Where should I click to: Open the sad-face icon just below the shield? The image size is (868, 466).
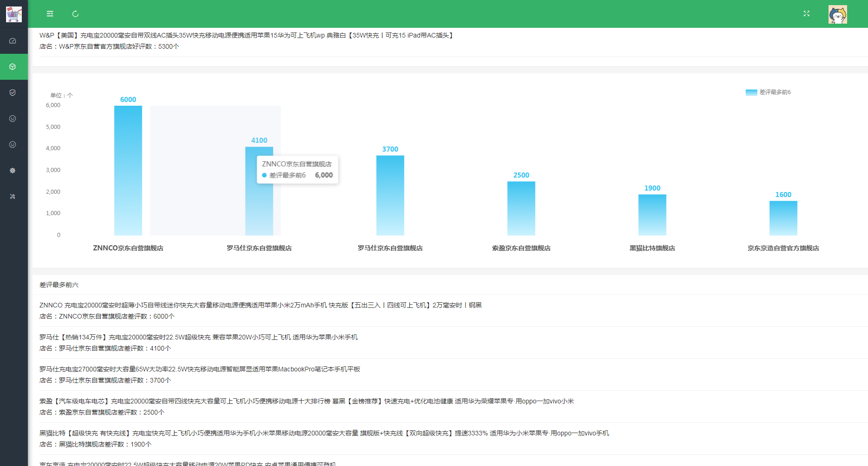pyautogui.click(x=13, y=119)
